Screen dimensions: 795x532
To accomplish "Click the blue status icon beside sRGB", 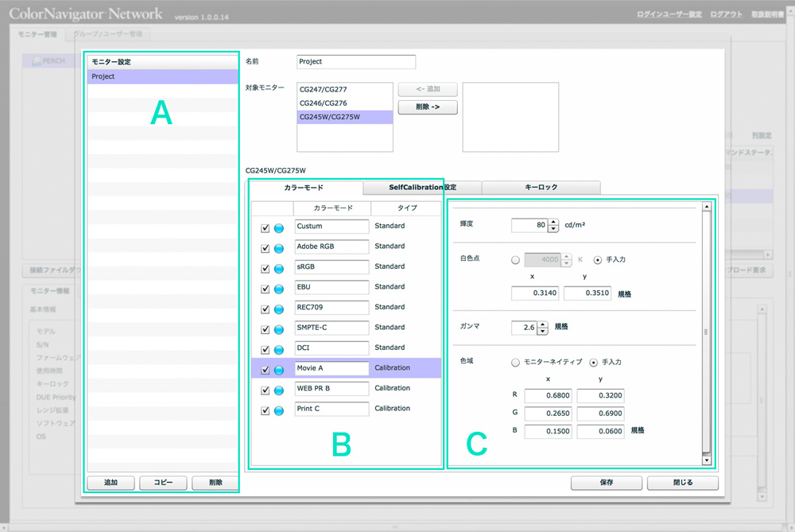I will [x=279, y=269].
